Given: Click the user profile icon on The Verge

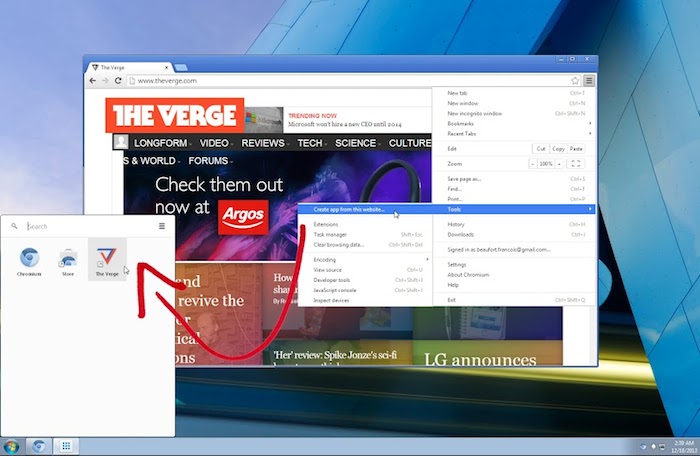Looking at the screenshot, I should 121,142.
